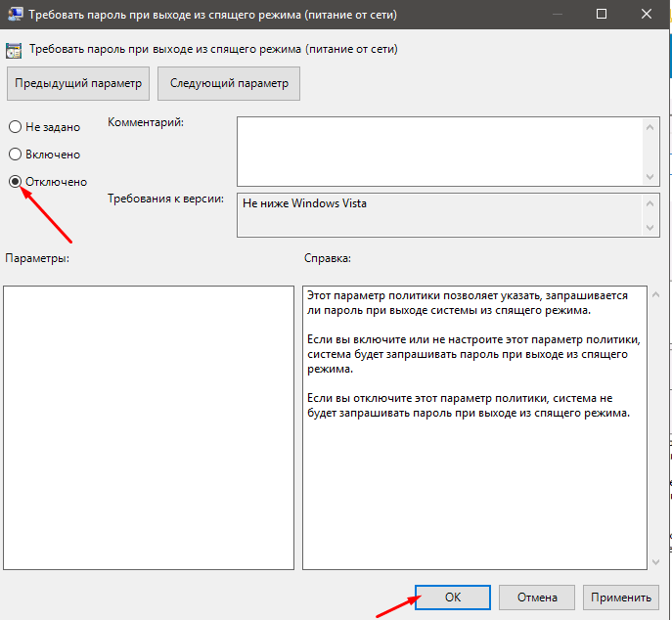The height and width of the screenshot is (620, 672).
Task: Close the dialog with X button
Action: pyautogui.click(x=647, y=14)
